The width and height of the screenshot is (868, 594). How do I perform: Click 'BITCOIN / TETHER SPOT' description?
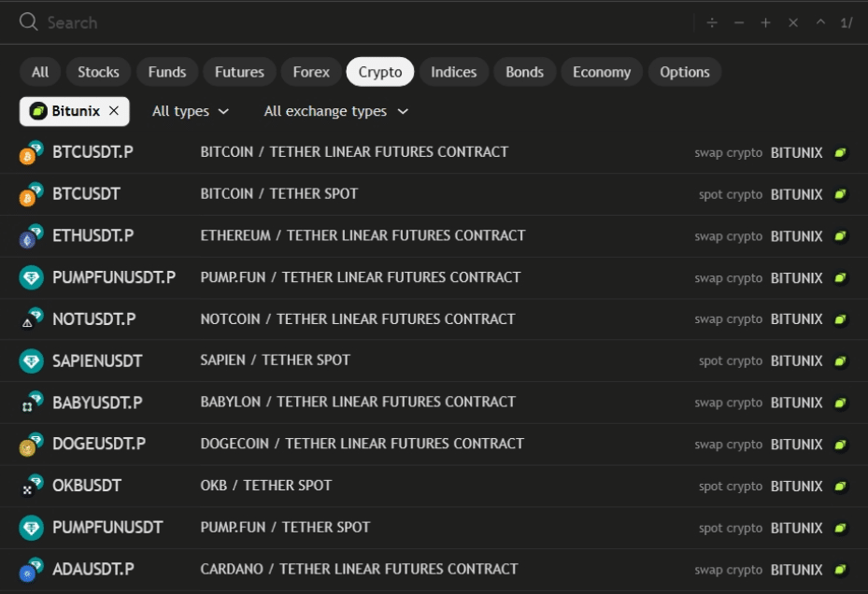(279, 193)
